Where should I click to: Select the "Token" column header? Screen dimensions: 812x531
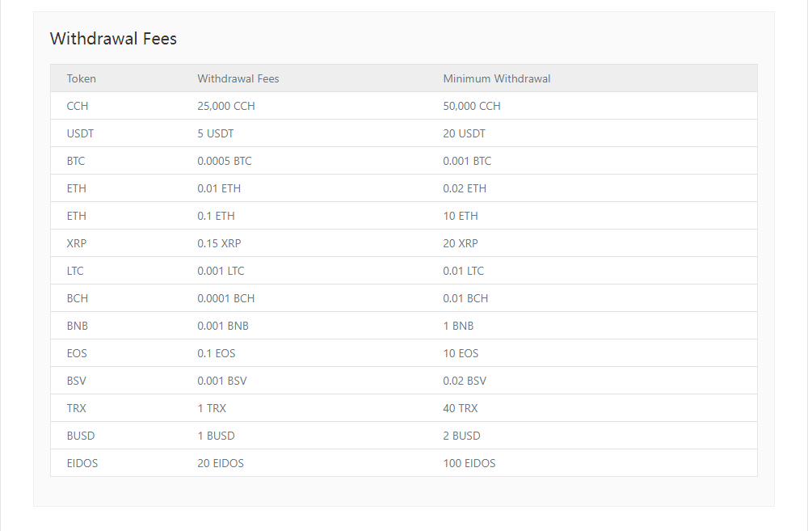point(82,78)
